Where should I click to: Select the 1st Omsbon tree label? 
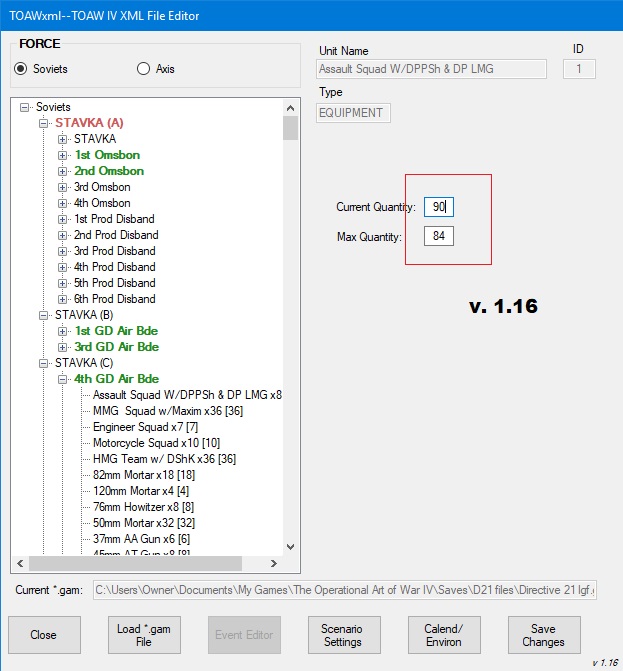107,155
